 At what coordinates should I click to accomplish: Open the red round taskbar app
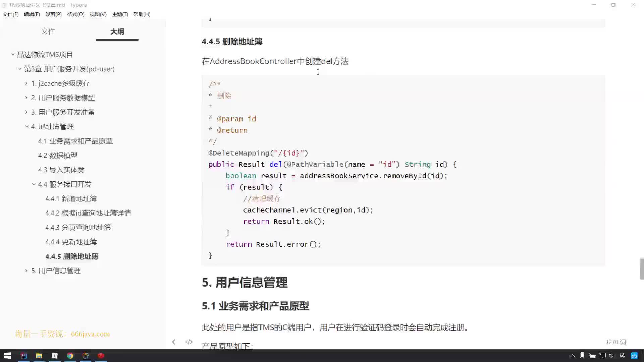[101, 356]
